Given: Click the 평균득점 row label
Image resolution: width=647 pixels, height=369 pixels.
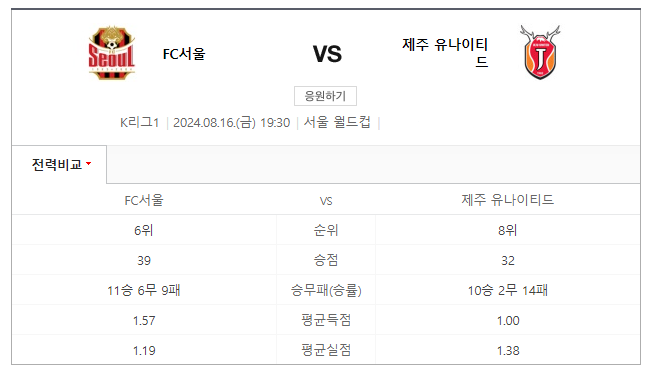Looking at the screenshot, I should 326,320.
